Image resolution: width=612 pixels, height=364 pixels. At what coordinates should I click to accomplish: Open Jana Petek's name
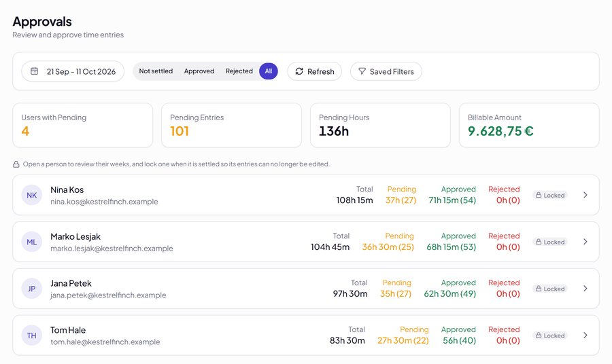[71, 283]
